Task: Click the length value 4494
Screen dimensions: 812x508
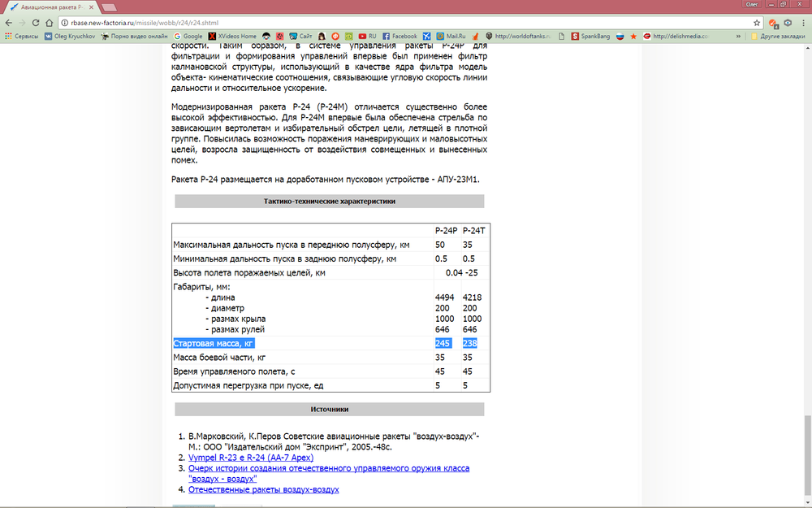Action: pyautogui.click(x=444, y=297)
